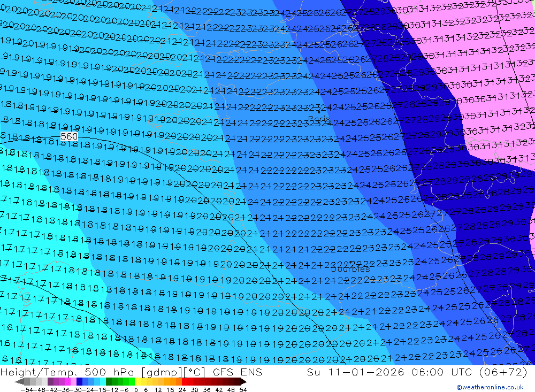Screen dimensions: 535x392
Task: Select the Paris city label
Action: (x=319, y=119)
